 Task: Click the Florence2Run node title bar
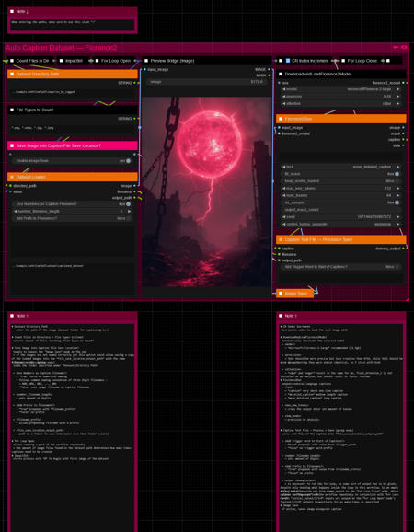[341, 119]
